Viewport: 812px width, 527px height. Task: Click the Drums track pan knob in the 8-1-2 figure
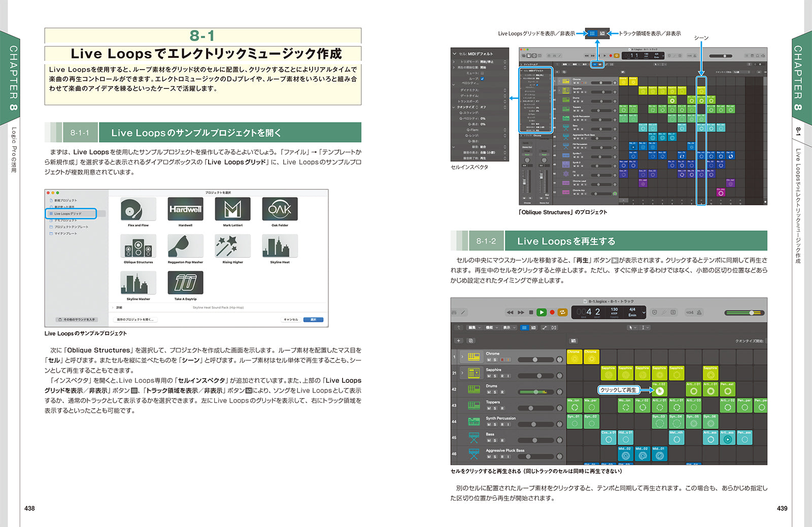click(x=559, y=392)
